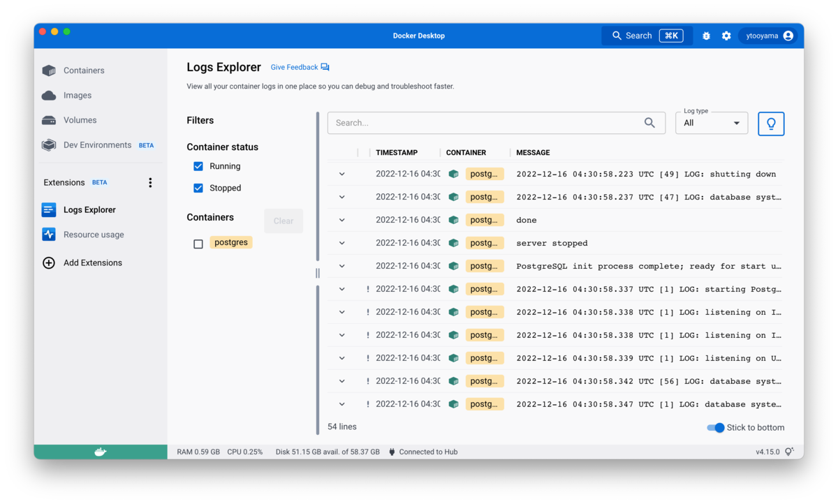The image size is (838, 504).
Task: Click the CPU 0.25% status entry
Action: (245, 452)
